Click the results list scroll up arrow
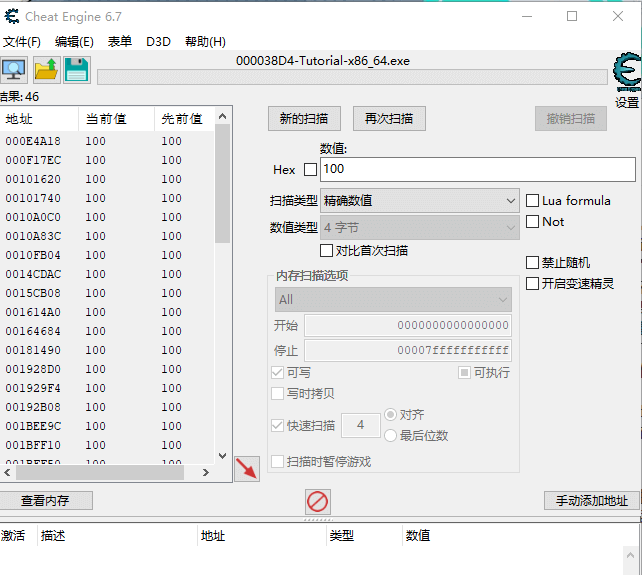 tap(223, 116)
